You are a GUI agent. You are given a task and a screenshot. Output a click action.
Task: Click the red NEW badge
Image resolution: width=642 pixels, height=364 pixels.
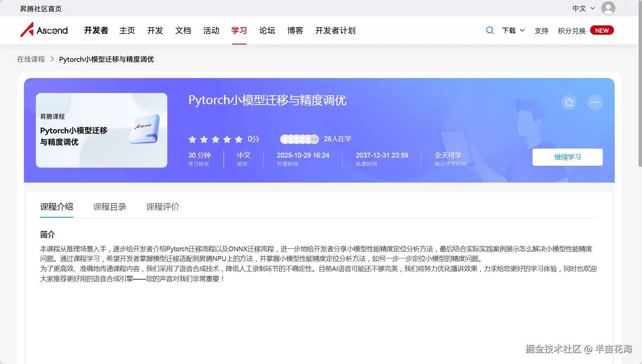pyautogui.click(x=602, y=31)
